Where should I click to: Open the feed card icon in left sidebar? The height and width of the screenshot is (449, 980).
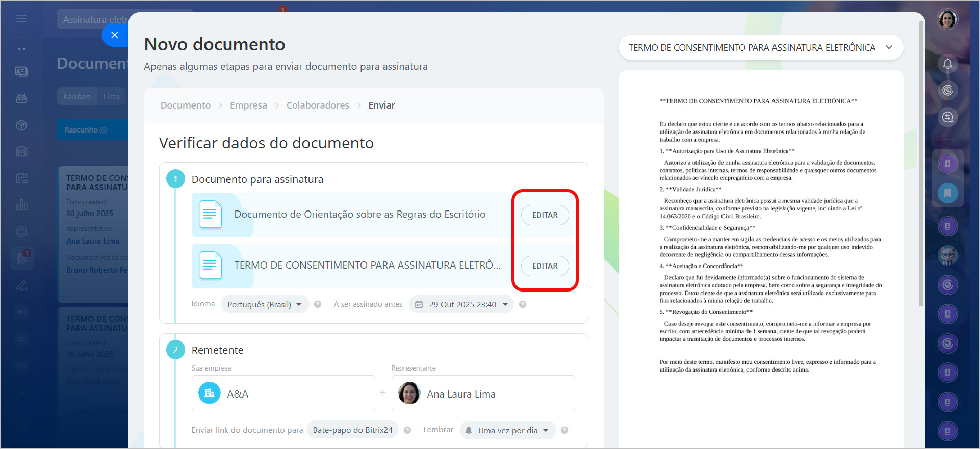[x=21, y=71]
